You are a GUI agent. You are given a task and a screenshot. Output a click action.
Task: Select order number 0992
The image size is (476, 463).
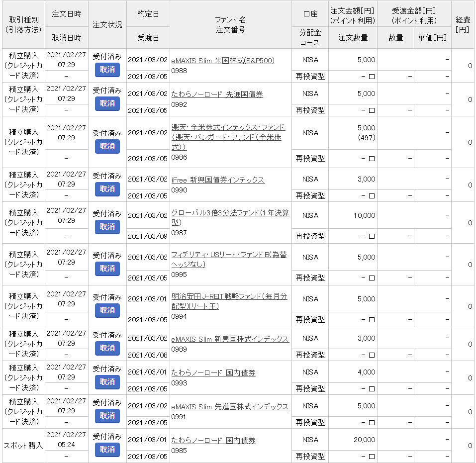pyautogui.click(x=179, y=104)
